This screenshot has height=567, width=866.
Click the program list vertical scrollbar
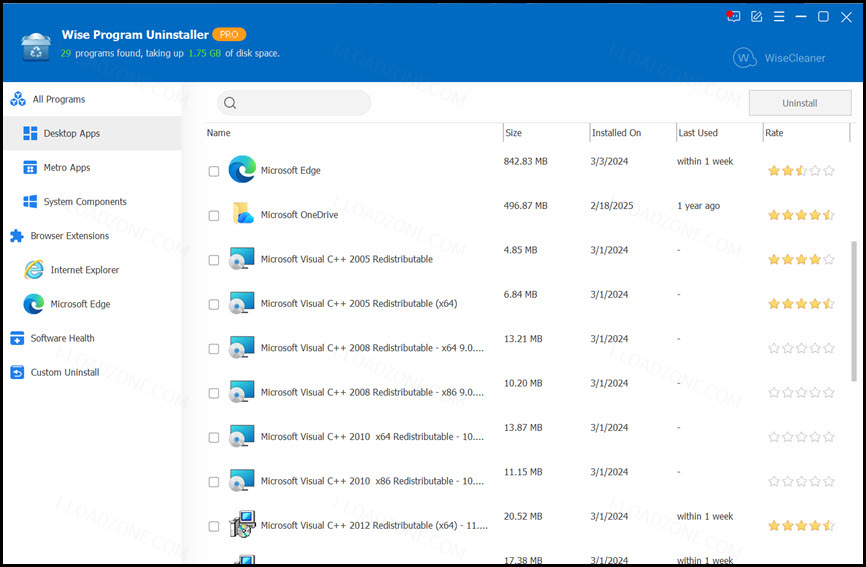[854, 311]
